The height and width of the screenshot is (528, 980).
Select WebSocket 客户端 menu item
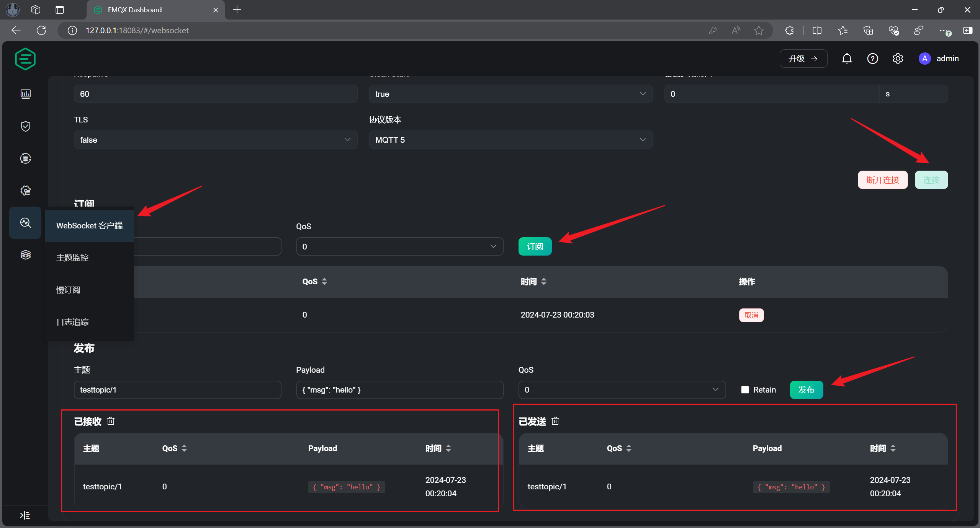tap(89, 225)
